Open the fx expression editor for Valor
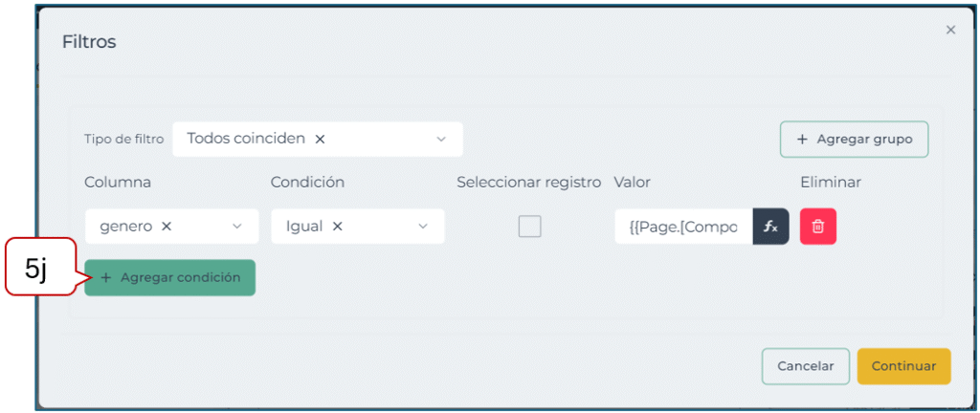This screenshot has height=413, width=980. click(x=770, y=227)
